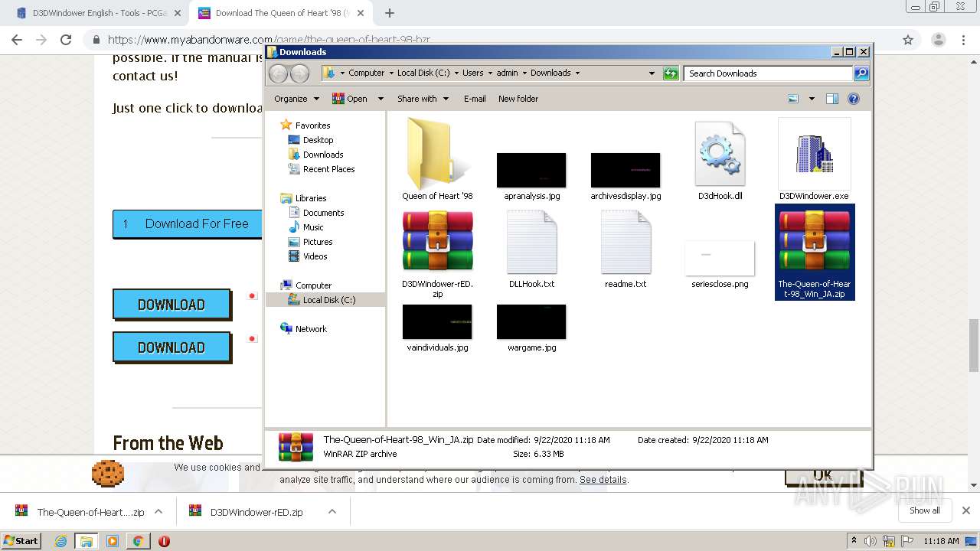The width and height of the screenshot is (980, 551).
Task: Select Favorites in navigation pane
Action: click(x=313, y=126)
